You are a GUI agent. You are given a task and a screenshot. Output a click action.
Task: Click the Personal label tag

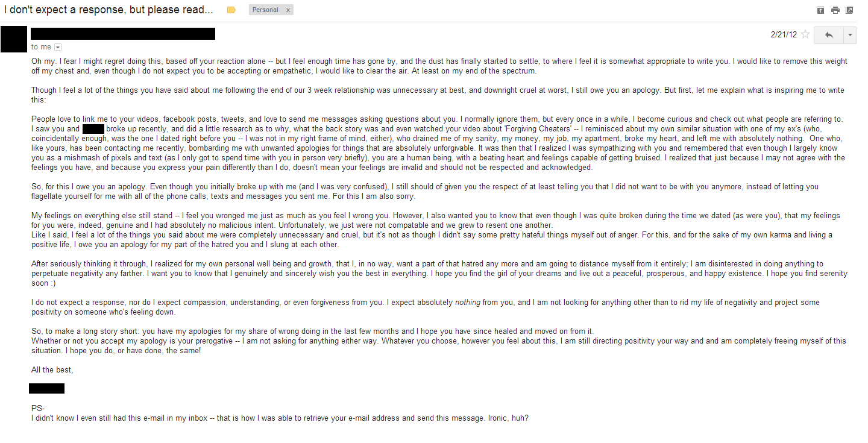pos(265,10)
